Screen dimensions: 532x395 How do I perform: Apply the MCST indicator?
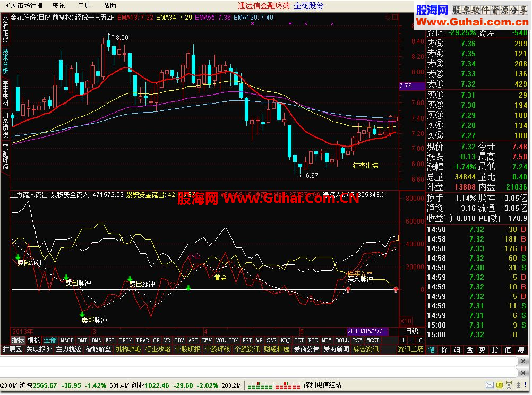pyautogui.click(x=373, y=340)
